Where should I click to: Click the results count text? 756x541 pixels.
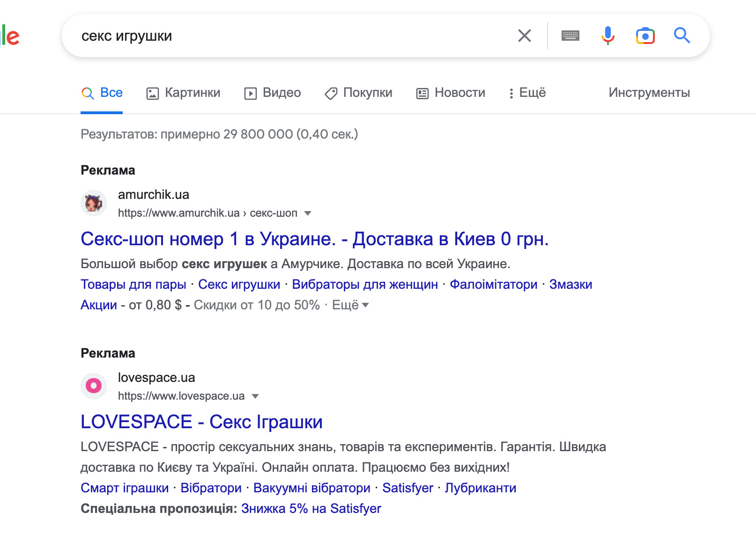(x=219, y=134)
